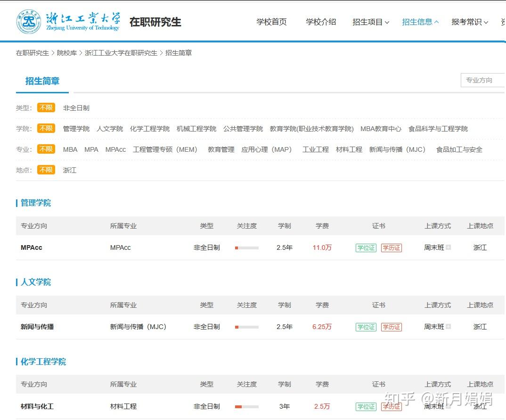Go to 在职研究生 breadcrumb link
Image resolution: width=506 pixels, height=420 pixels.
tap(32, 53)
